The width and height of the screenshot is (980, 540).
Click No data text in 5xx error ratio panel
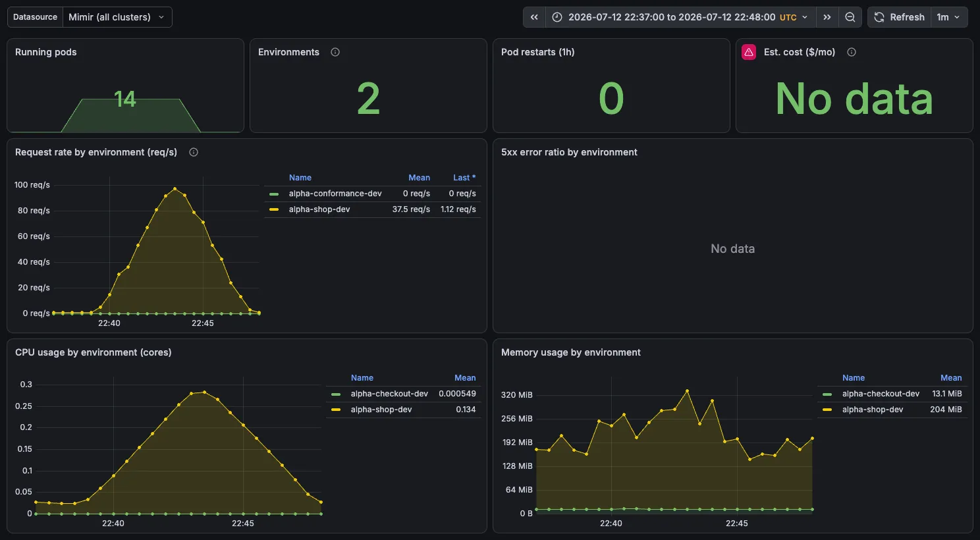pyautogui.click(x=733, y=249)
